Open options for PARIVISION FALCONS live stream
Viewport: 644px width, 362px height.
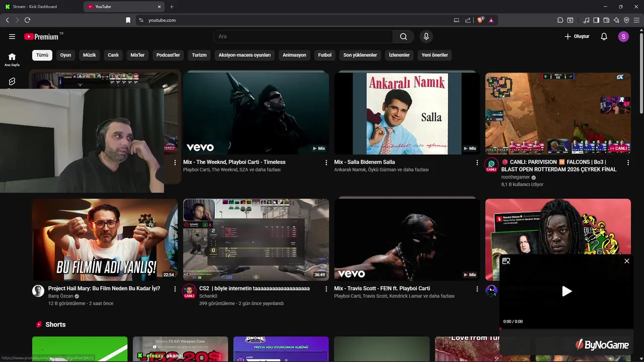tap(628, 162)
